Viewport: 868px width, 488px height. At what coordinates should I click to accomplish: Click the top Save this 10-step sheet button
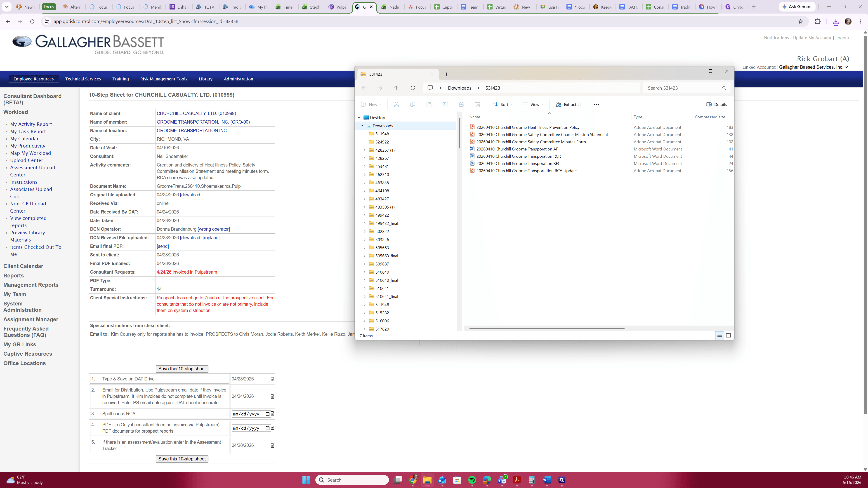182,369
